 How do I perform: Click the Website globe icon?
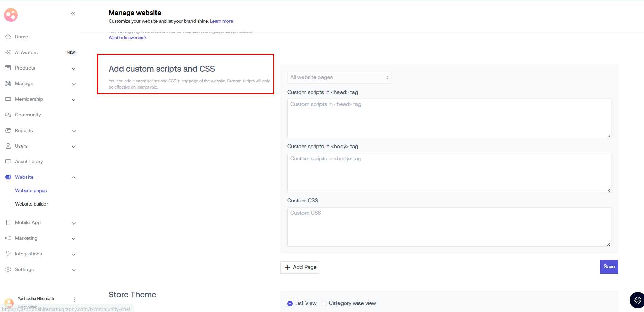coord(8,177)
